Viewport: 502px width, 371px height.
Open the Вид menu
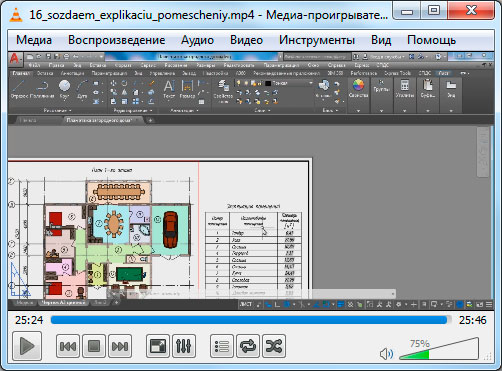click(x=381, y=40)
